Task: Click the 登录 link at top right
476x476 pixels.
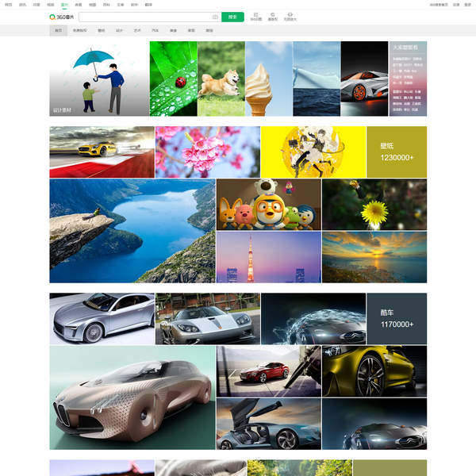Action: click(x=467, y=4)
